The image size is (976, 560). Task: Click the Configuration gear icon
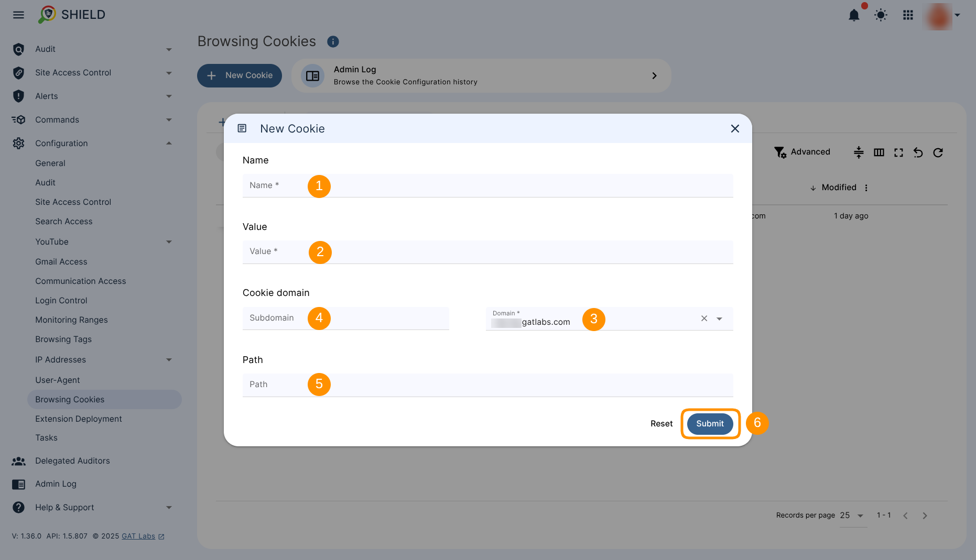(x=18, y=144)
